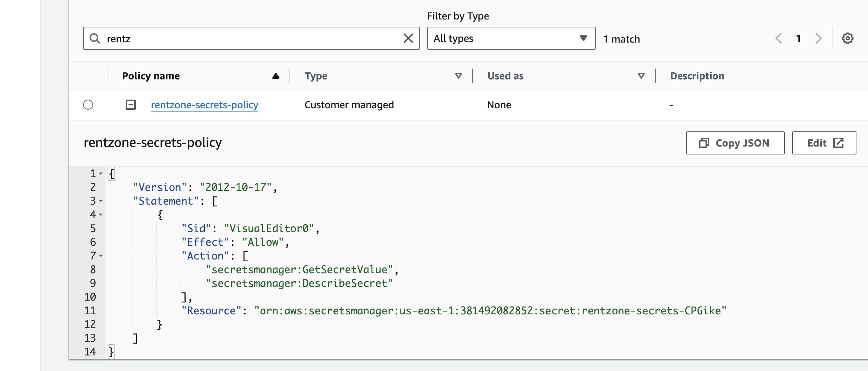This screenshot has width=868, height=371.
Task: Click the 'None' used-as cell
Action: (x=499, y=105)
